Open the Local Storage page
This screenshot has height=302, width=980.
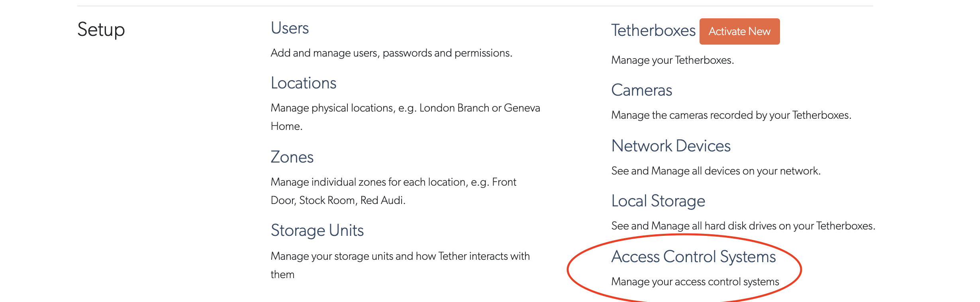click(659, 201)
